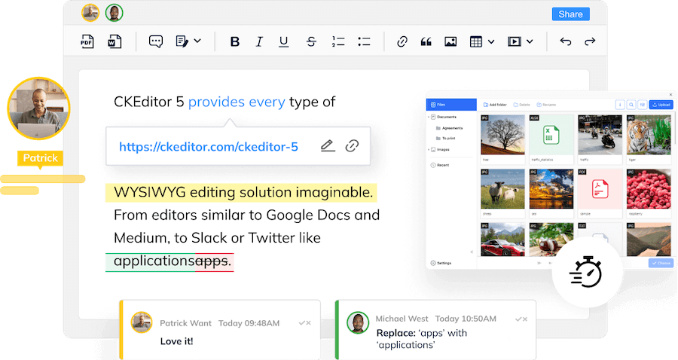Expand the Documents folder tree
678x360 pixels.
(429, 117)
